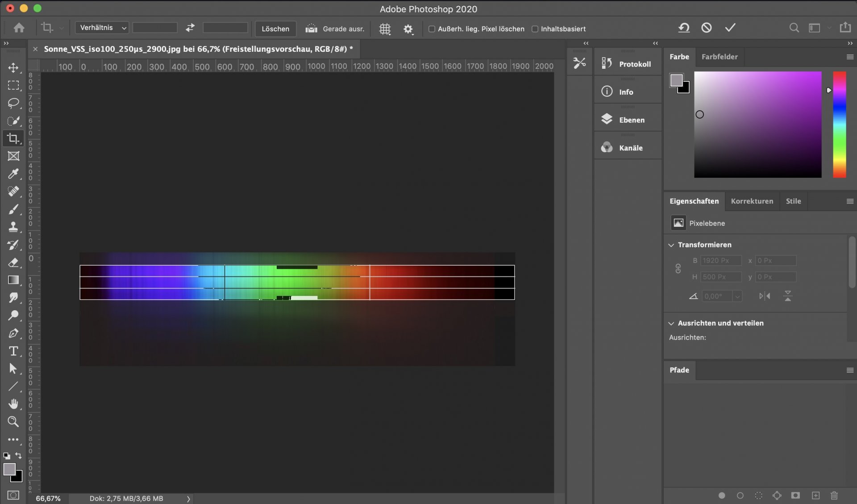Select the Smudge tool

(x=13, y=298)
